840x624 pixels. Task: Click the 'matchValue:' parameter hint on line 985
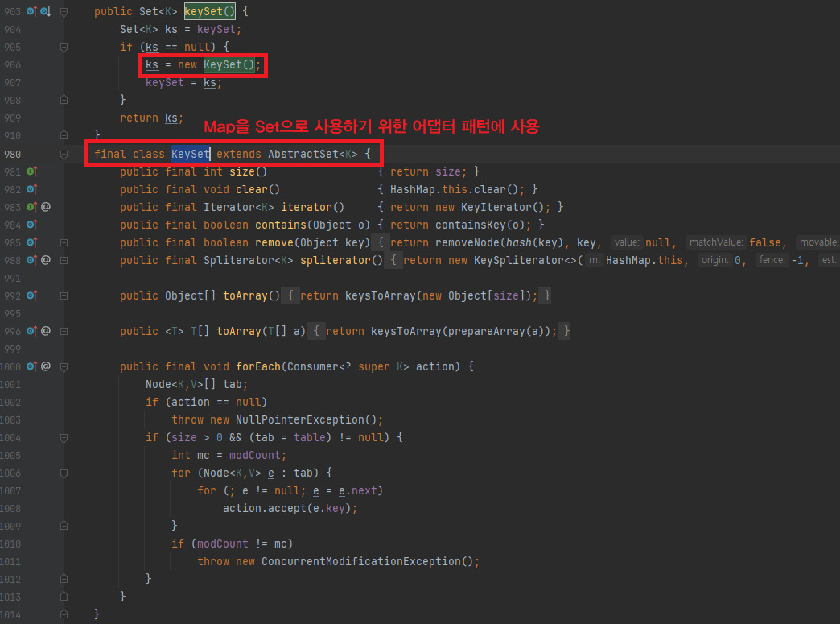(716, 242)
